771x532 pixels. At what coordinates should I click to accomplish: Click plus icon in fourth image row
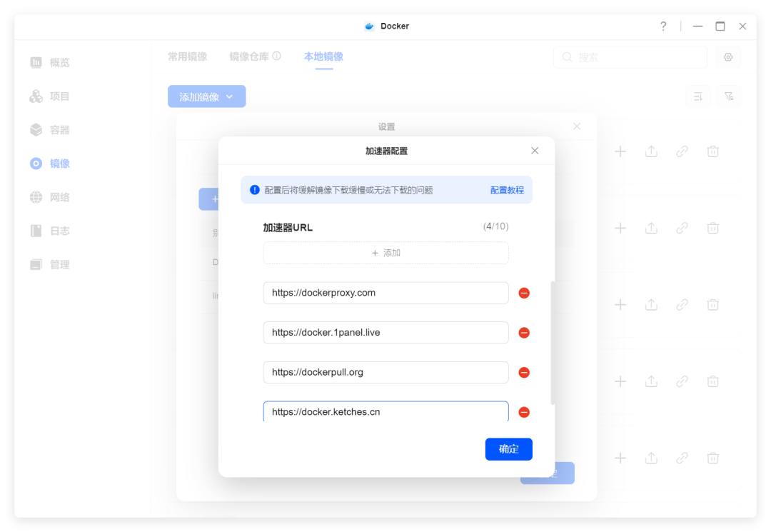click(620, 381)
